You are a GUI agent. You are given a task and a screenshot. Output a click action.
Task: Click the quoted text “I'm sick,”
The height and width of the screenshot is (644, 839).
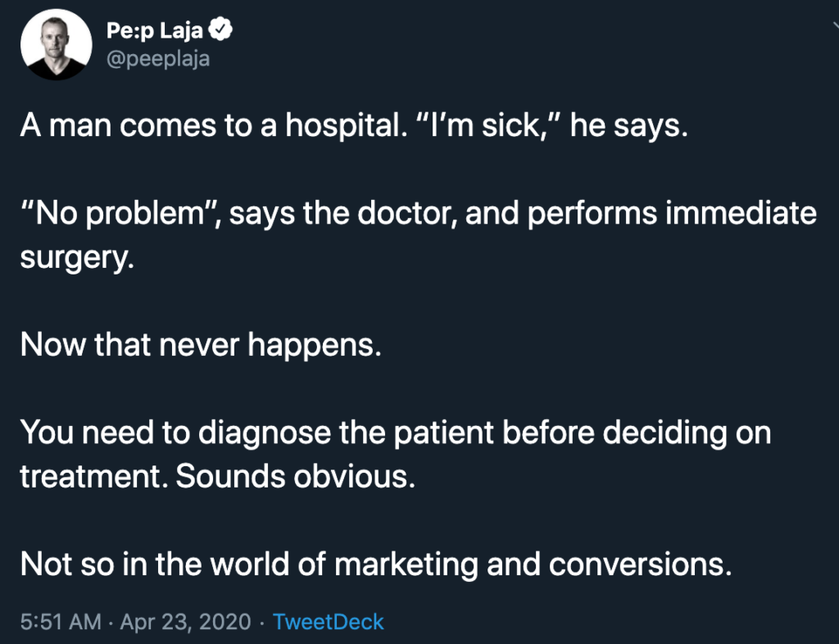487,125
